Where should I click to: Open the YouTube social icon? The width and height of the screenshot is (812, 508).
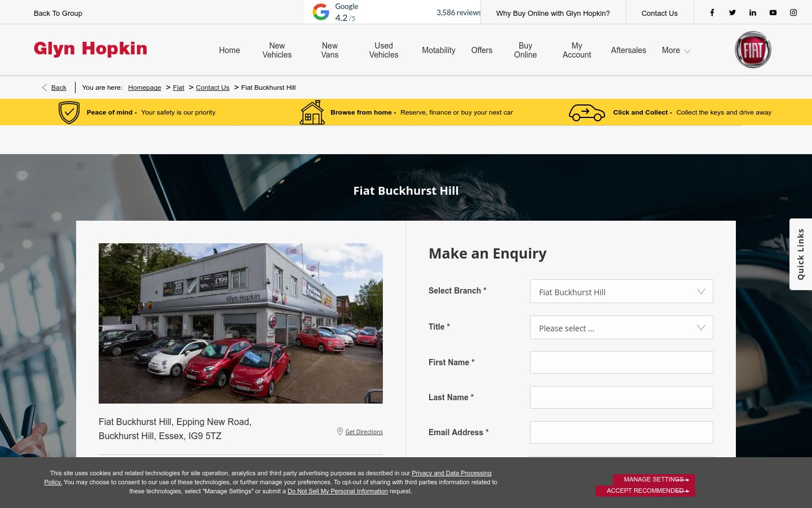tap(773, 12)
